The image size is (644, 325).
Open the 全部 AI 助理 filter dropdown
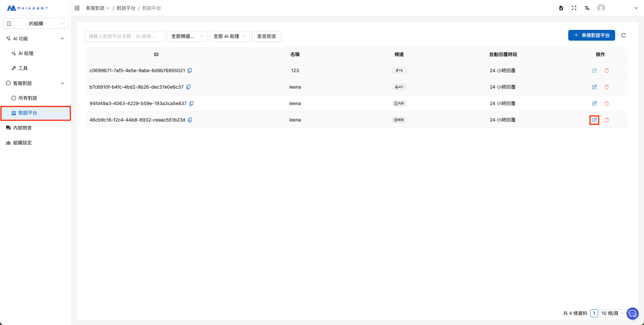click(x=229, y=36)
